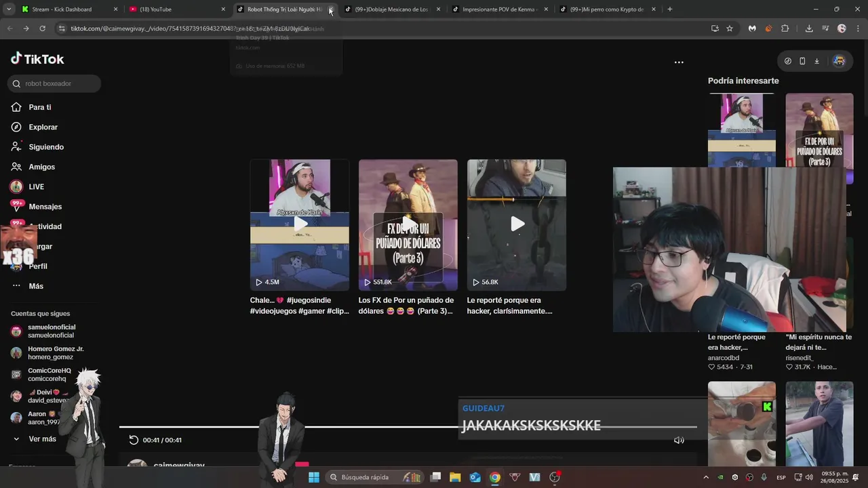868x488 pixels.
Task: Click the taskbar Búsqueda rápida search
Action: coord(374,477)
